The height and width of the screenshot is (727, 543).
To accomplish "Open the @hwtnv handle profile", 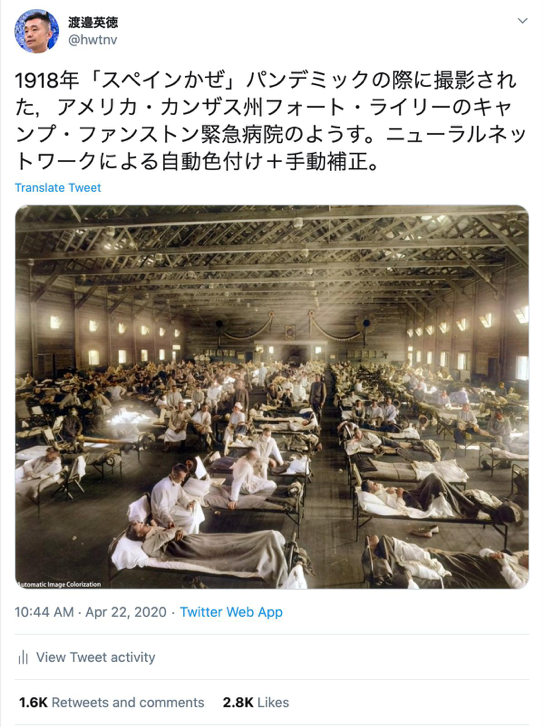I will click(x=92, y=40).
